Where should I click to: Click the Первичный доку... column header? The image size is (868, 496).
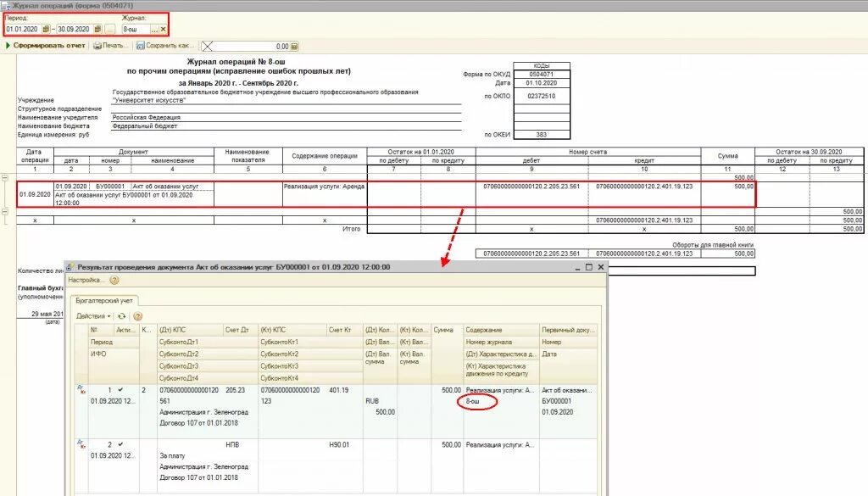coord(569,330)
